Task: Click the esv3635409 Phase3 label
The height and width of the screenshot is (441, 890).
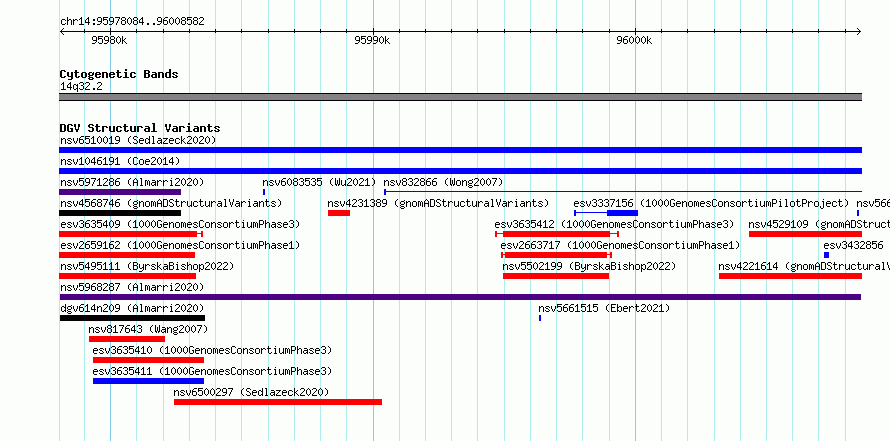Action: pyautogui.click(x=180, y=224)
